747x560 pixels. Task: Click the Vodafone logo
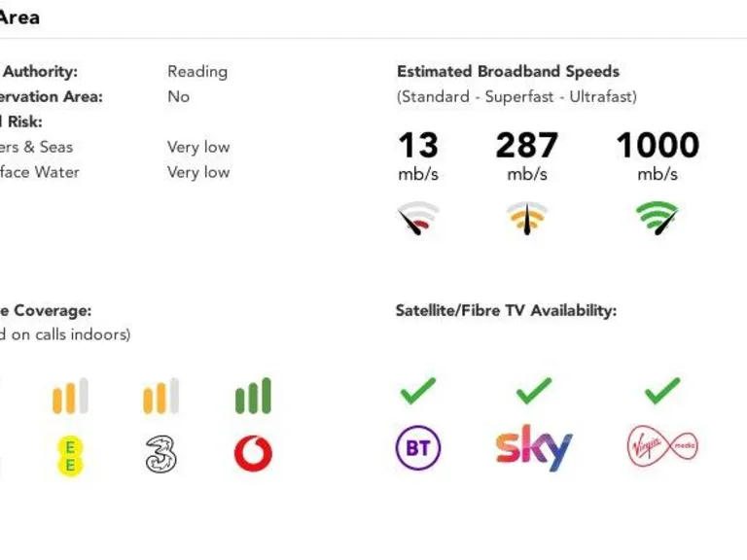pyautogui.click(x=253, y=453)
